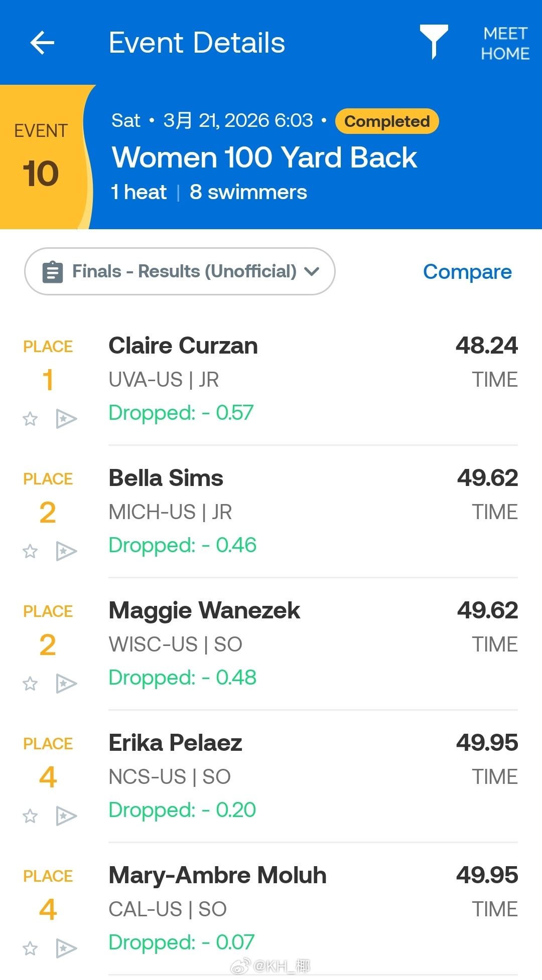Favorite Bella Sims with the star
The image size is (542, 980).
pos(30,551)
